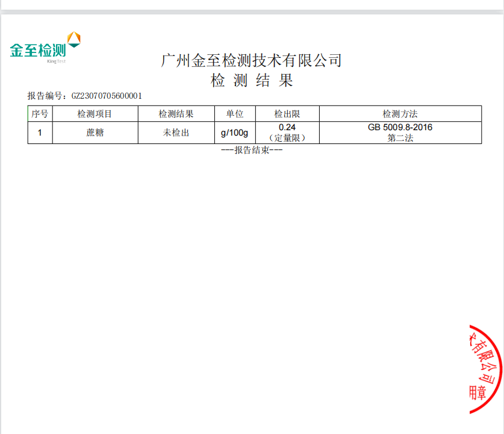
Task: Select row number 1 cell
Action: point(40,133)
